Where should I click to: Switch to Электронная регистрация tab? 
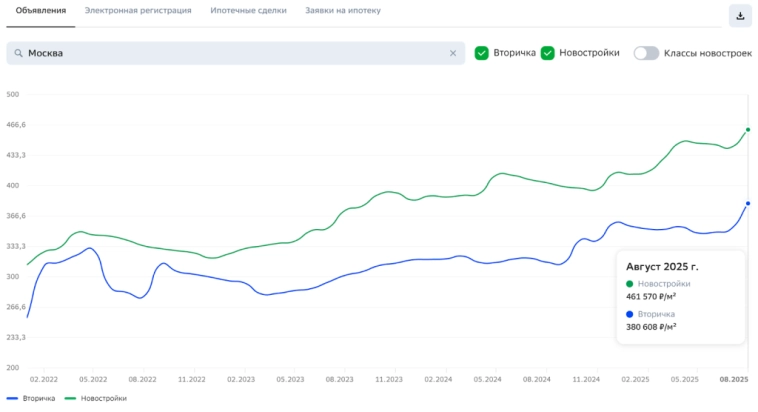click(x=138, y=11)
